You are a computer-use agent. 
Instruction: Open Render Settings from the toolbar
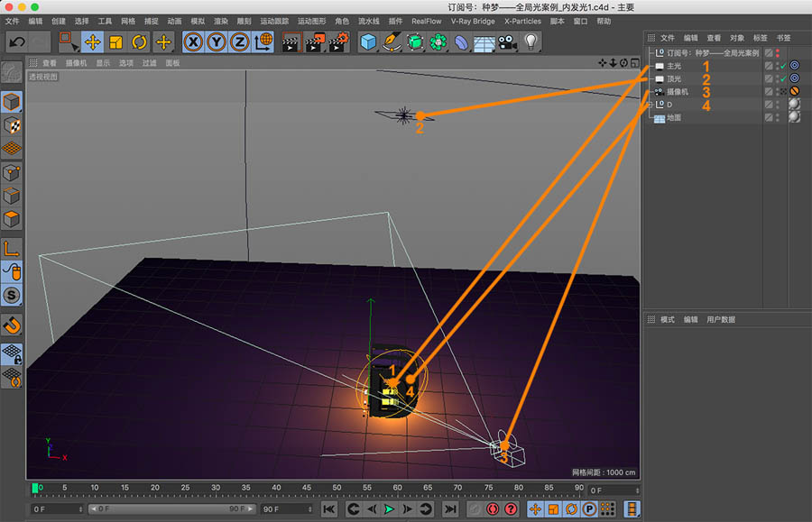[338, 40]
